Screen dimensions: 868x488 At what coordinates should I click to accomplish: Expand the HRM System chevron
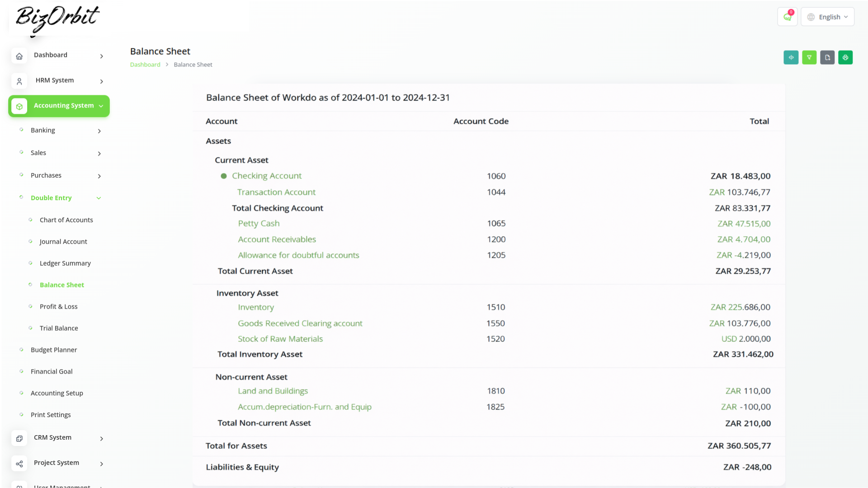(102, 81)
